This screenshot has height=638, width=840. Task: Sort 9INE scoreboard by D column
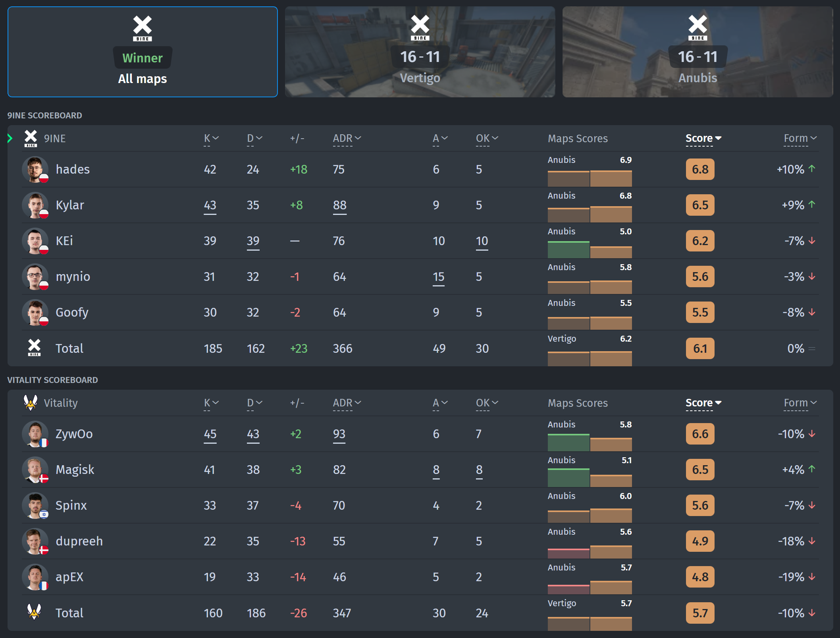254,138
